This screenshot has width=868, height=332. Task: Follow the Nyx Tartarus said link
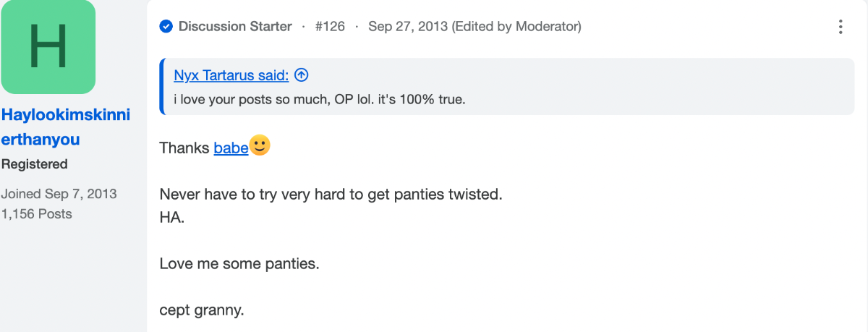[x=231, y=75]
